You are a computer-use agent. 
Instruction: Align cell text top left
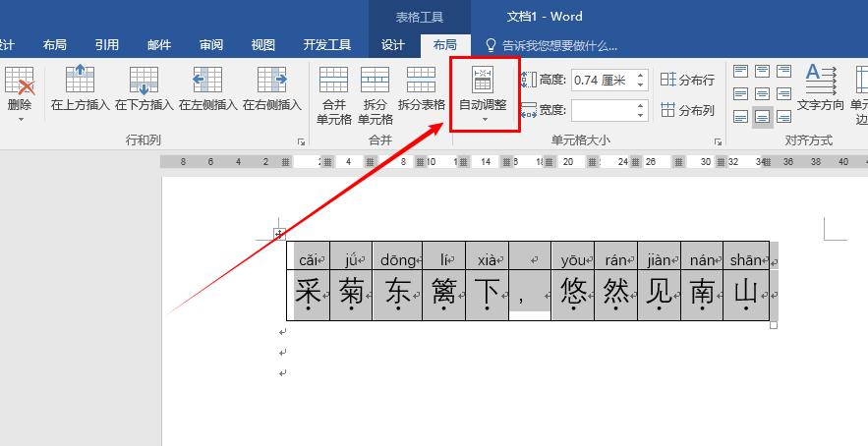[740, 71]
